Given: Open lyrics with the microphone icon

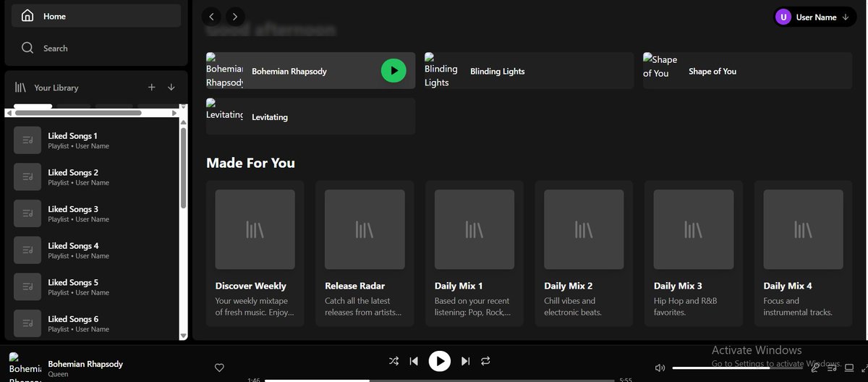Looking at the screenshot, I should click(815, 368).
